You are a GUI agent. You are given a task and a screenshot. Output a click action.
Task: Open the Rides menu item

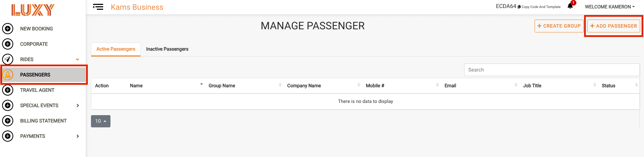pyautogui.click(x=27, y=59)
